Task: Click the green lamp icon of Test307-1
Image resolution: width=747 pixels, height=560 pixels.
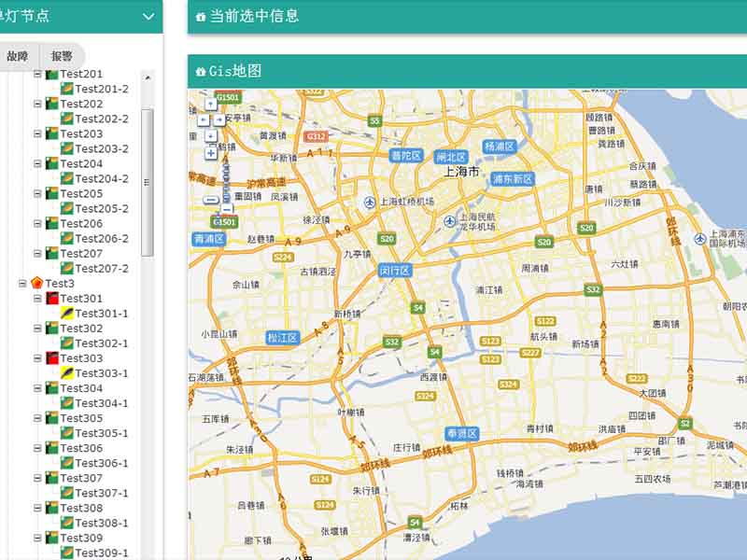Action: [67, 493]
